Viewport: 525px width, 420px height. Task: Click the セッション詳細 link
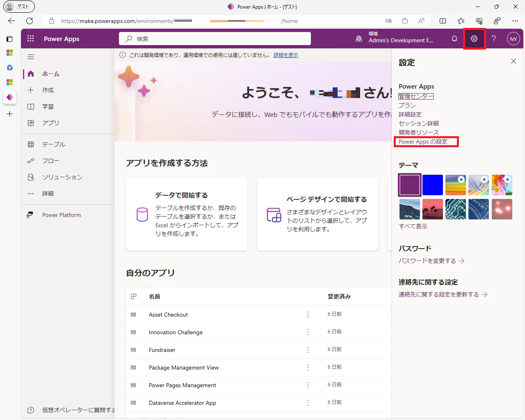(x=419, y=123)
